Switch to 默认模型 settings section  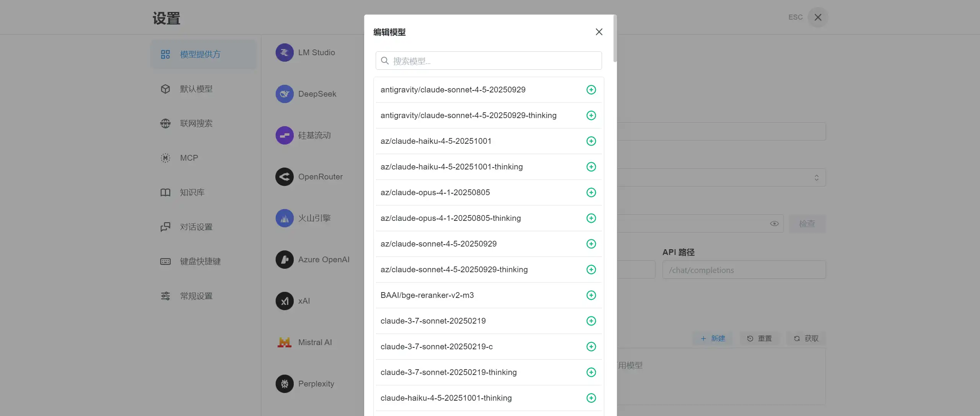tap(196, 89)
